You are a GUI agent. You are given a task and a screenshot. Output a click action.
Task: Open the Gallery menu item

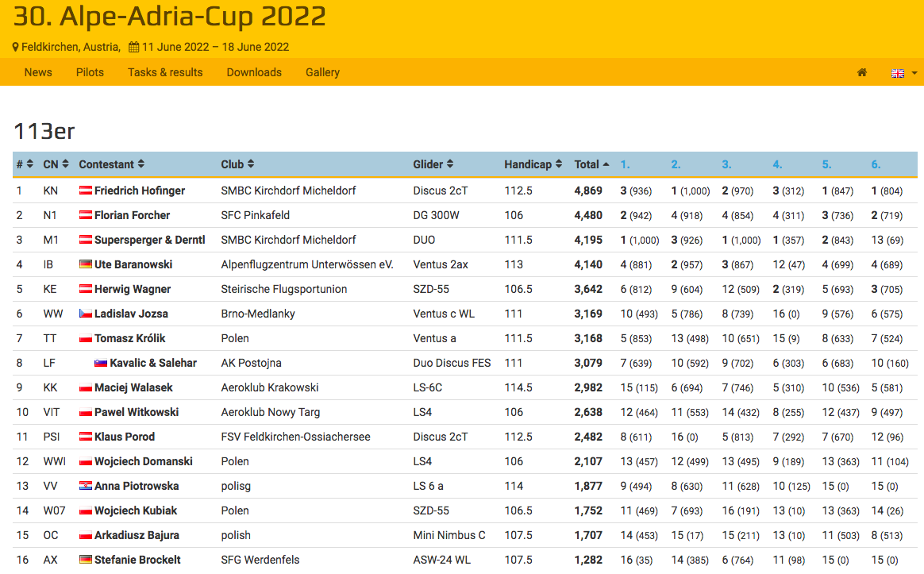pyautogui.click(x=322, y=72)
